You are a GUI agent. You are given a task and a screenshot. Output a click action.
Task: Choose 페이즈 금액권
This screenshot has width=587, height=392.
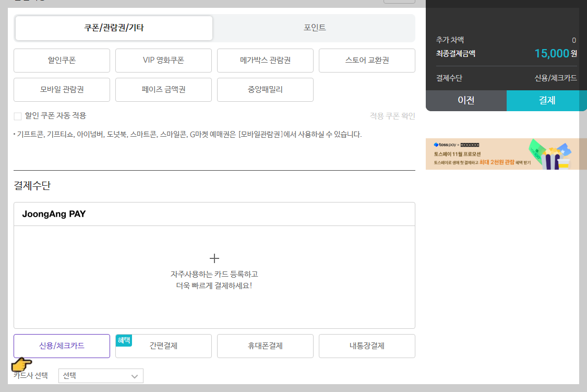(x=164, y=89)
